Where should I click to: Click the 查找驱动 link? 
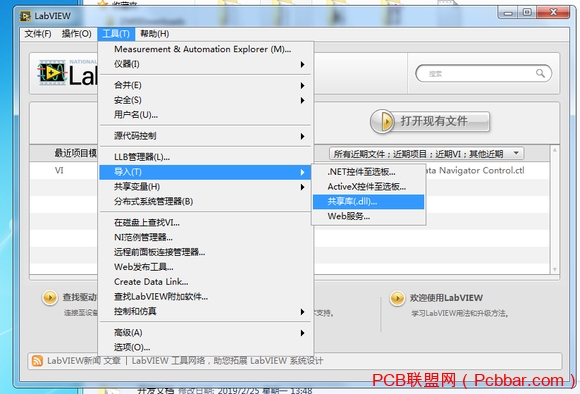click(79, 297)
